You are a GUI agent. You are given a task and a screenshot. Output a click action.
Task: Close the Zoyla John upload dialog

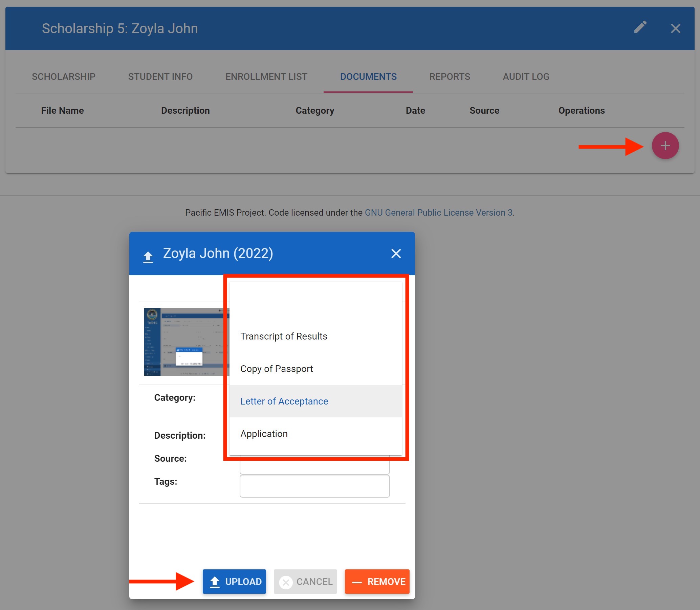point(396,254)
